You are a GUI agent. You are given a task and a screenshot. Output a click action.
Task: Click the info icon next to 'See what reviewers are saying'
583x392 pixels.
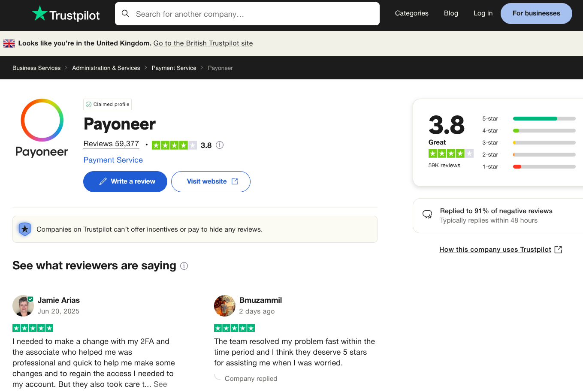(x=184, y=266)
